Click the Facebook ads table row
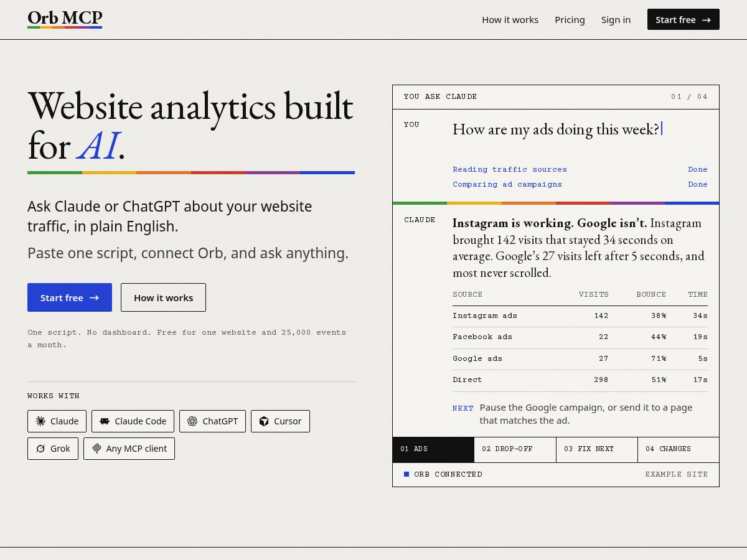 580,337
